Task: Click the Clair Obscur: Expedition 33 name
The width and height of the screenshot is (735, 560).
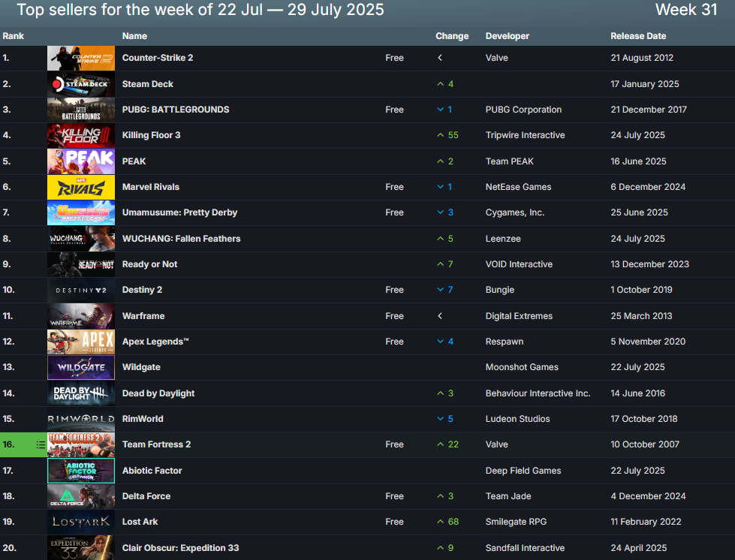Action: click(x=190, y=548)
